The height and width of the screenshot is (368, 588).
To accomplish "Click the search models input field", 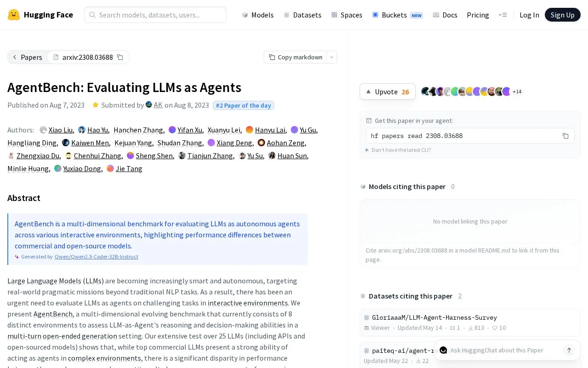I will 155,15.
